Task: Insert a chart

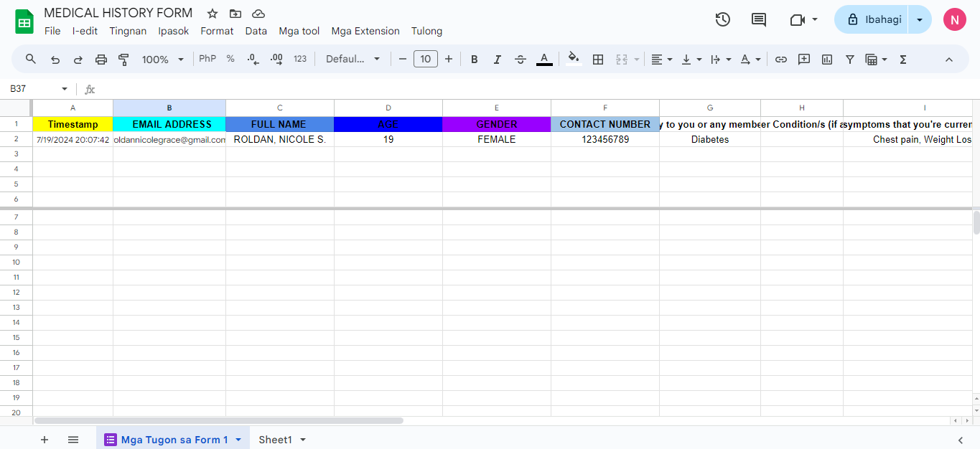Action: [x=827, y=60]
